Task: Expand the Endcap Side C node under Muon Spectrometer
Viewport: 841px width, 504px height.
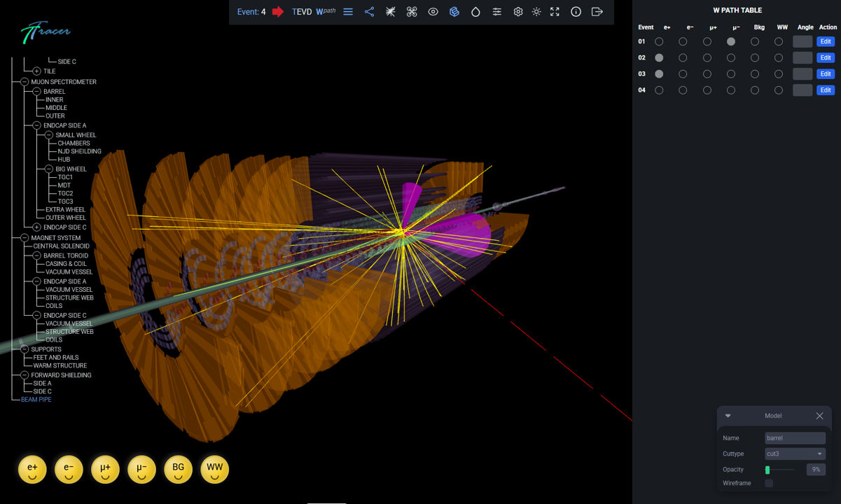Action: tap(37, 227)
